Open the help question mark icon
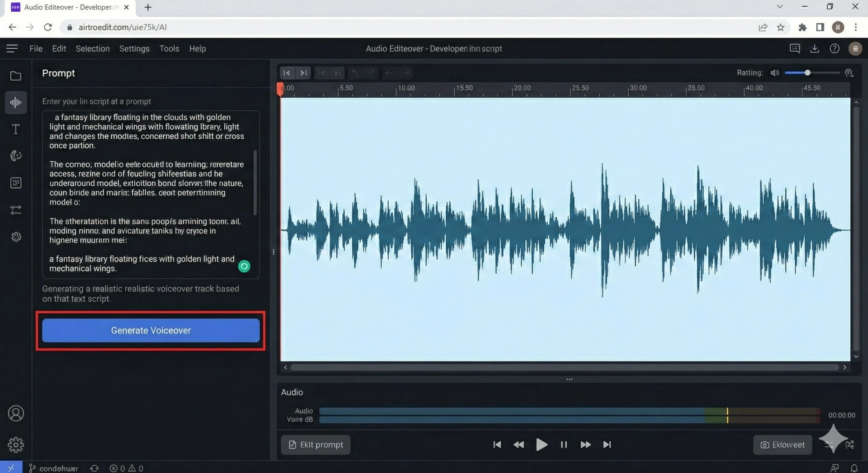The height and width of the screenshot is (473, 868). 834,48
